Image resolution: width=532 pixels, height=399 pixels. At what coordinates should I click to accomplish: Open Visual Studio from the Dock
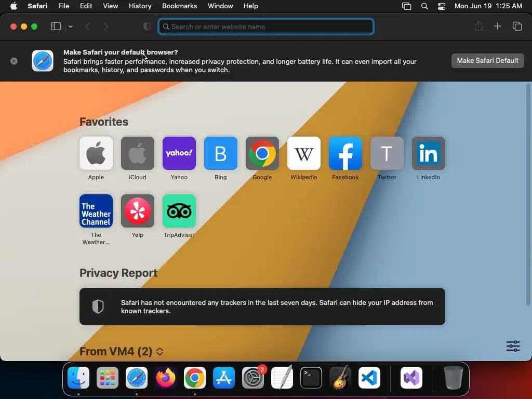[x=411, y=378]
